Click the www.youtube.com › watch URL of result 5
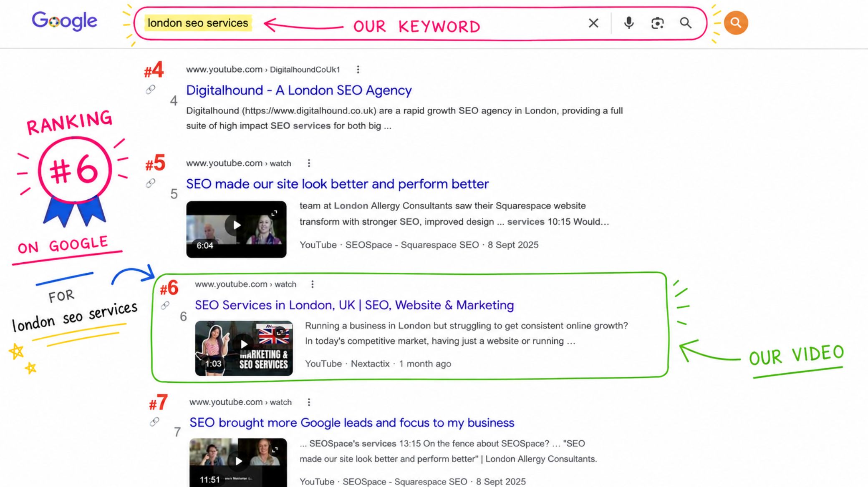868x487 pixels. tap(239, 163)
